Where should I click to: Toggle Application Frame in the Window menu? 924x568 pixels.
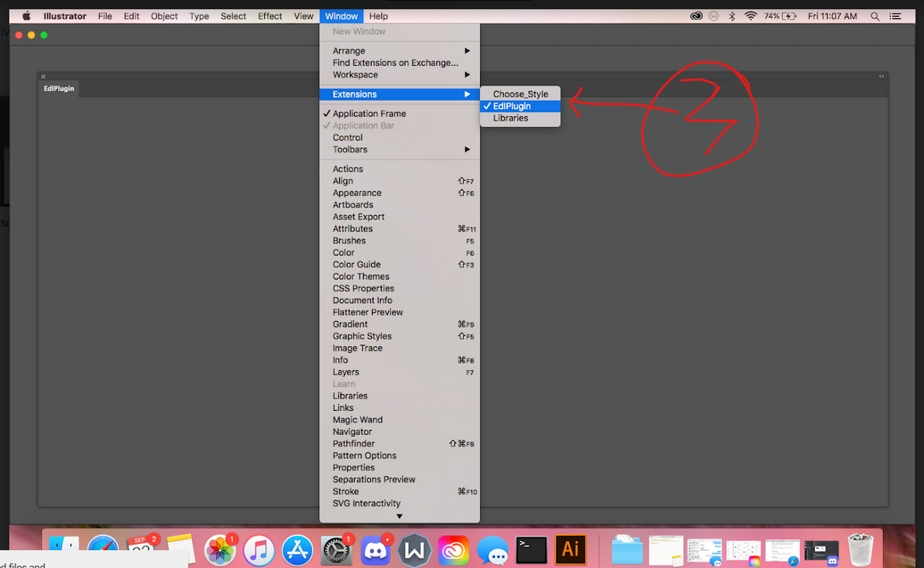369,113
